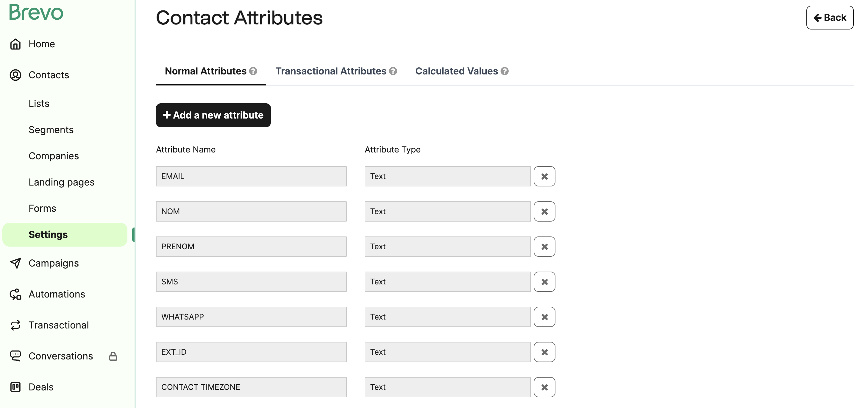Remove the SMS attribute
Screen dimensions: 868x408
pyautogui.click(x=544, y=281)
